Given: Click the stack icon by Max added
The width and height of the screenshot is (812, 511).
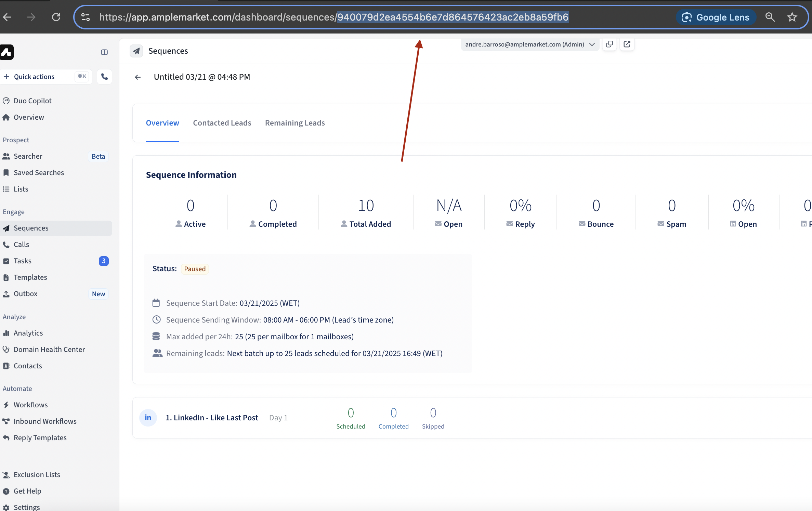Looking at the screenshot, I should click(x=156, y=337).
